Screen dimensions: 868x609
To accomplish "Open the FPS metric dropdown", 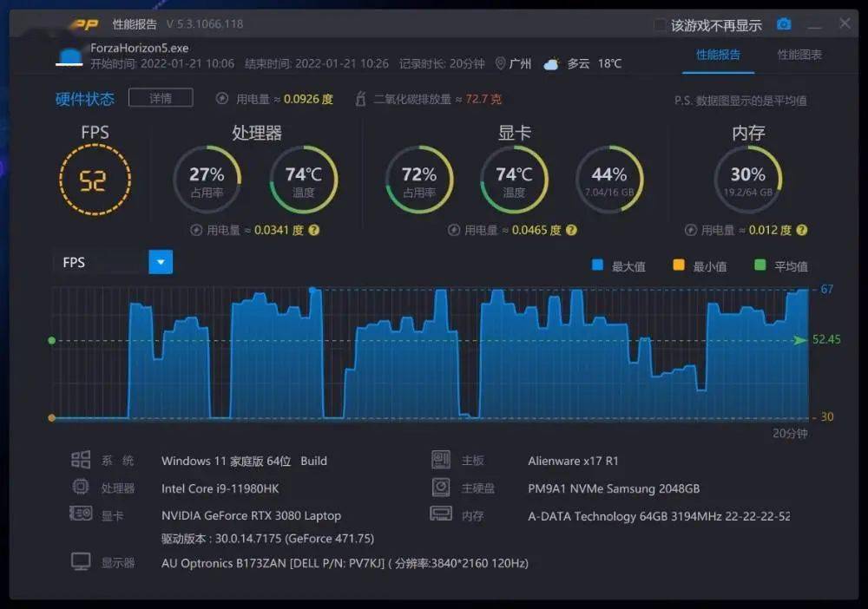I will 160,261.
